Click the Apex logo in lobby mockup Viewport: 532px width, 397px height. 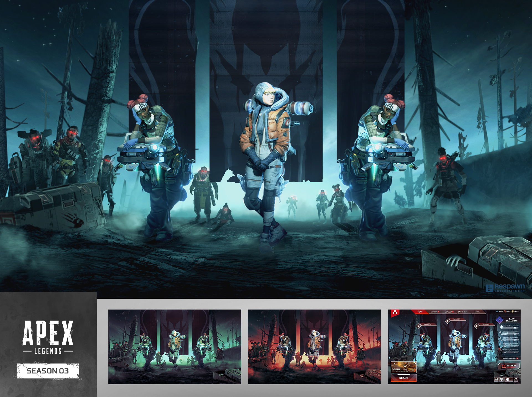[x=395, y=312]
